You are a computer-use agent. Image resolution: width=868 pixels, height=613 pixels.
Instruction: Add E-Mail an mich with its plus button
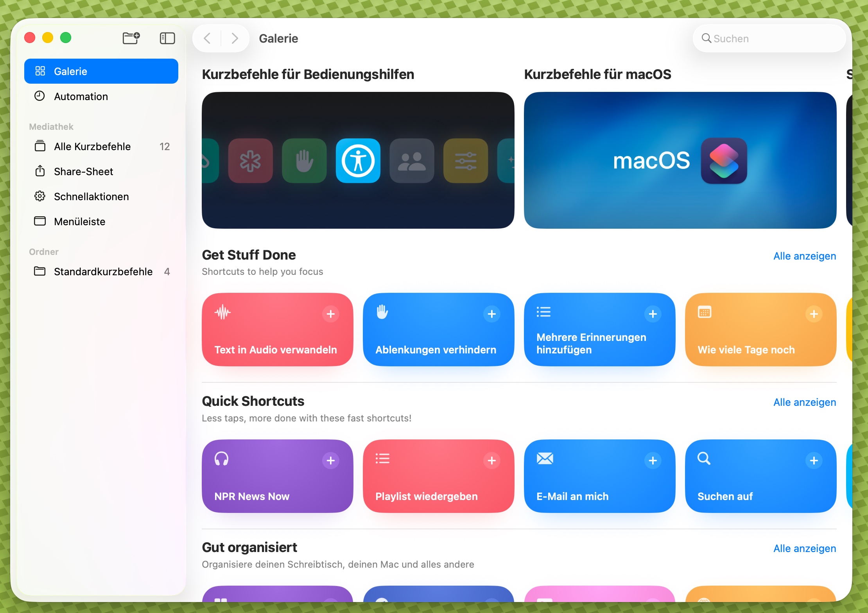[653, 461]
